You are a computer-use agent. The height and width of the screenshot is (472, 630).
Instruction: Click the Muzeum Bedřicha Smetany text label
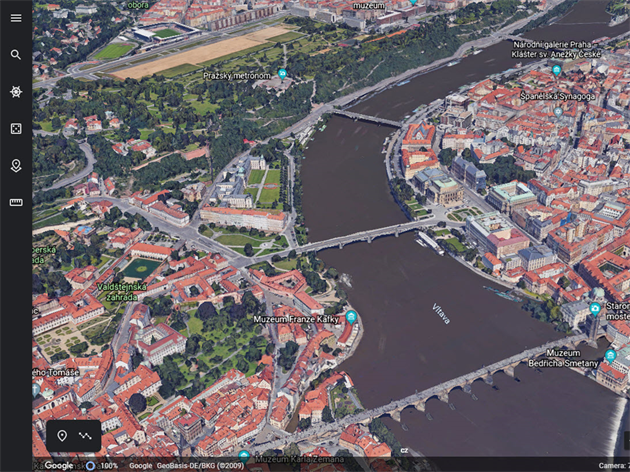click(563, 358)
